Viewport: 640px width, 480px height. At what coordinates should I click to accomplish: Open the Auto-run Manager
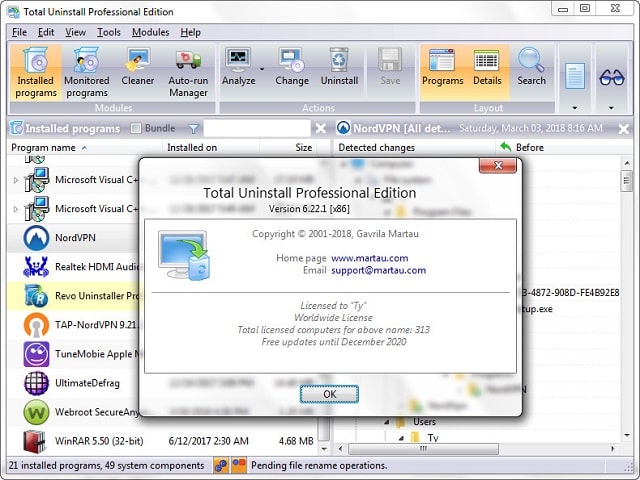click(188, 73)
